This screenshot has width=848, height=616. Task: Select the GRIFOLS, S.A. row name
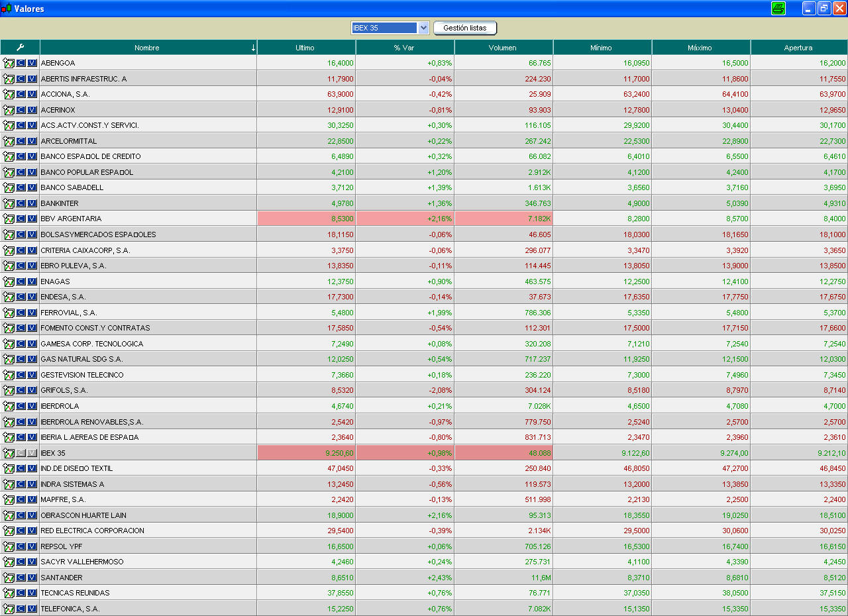pos(64,390)
